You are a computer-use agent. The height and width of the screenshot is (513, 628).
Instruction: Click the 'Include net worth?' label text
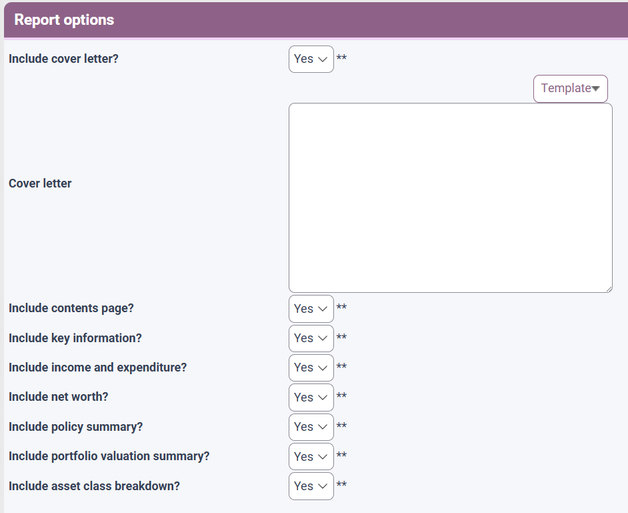click(x=58, y=397)
